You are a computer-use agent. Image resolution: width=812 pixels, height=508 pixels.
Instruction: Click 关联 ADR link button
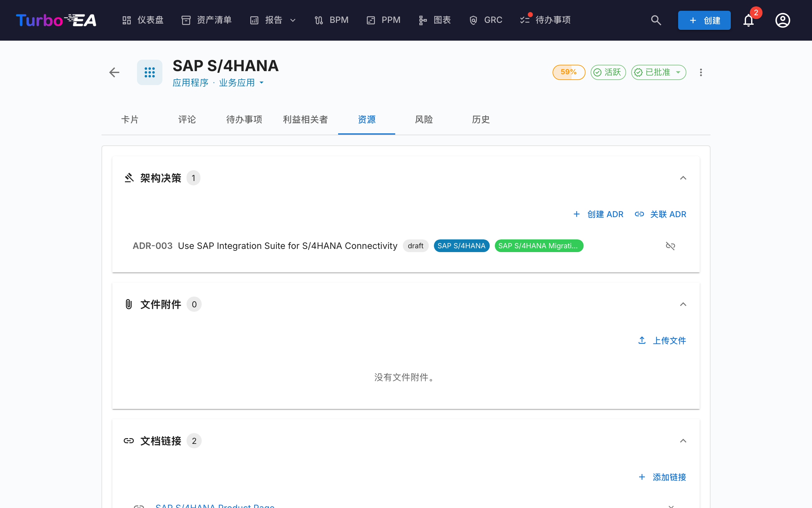660,214
